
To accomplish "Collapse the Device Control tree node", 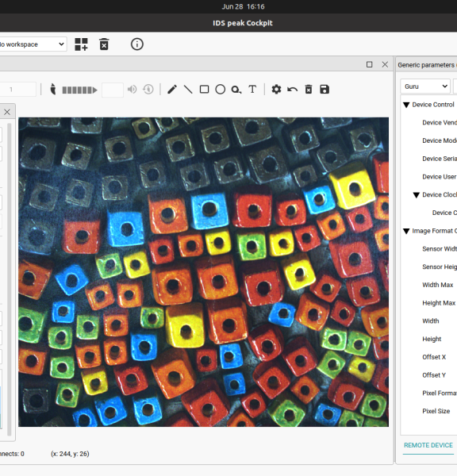I will (406, 105).
